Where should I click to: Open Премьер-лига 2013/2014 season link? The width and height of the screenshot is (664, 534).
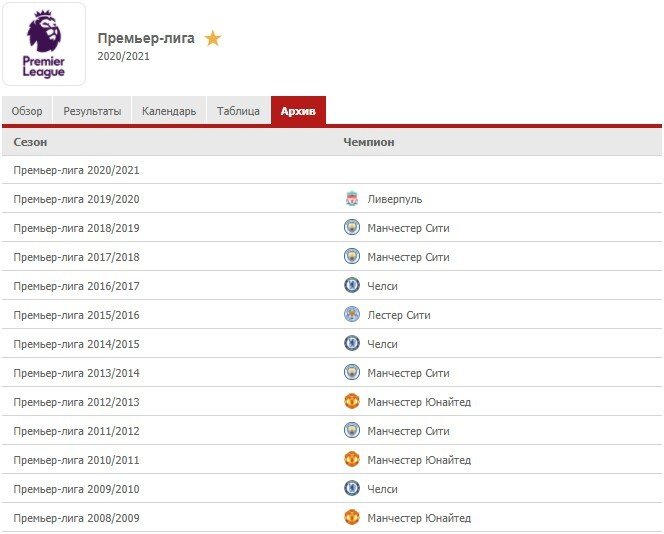coord(76,373)
